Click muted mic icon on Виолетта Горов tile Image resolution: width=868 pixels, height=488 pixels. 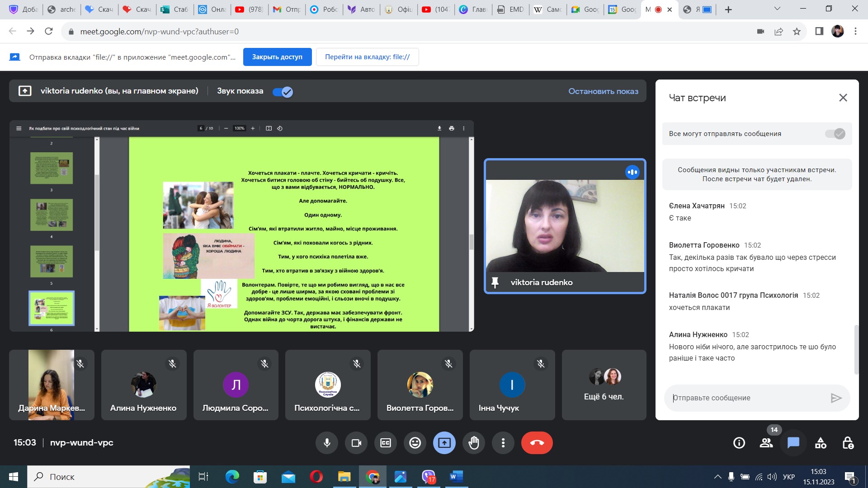[448, 364]
